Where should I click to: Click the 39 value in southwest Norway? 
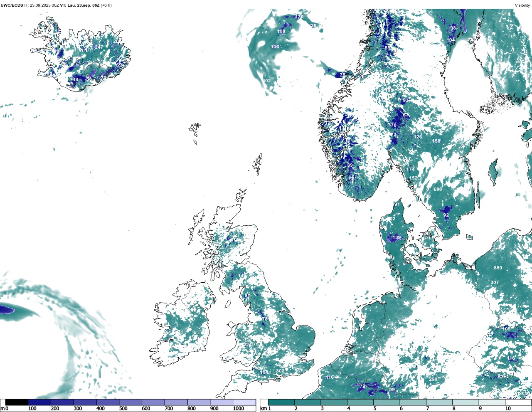pos(350,165)
